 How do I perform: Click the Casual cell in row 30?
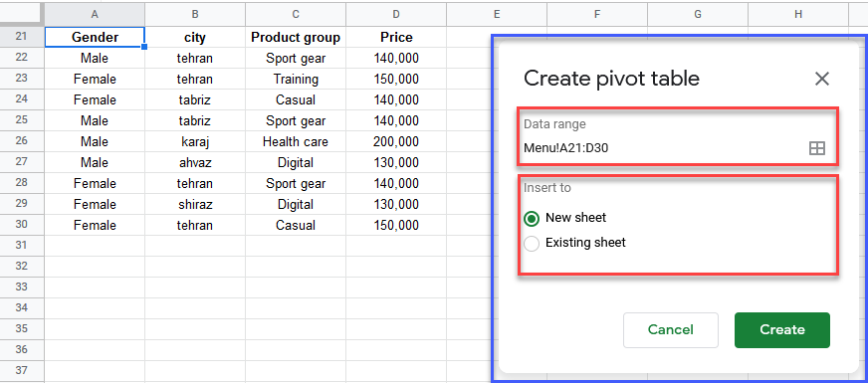[x=296, y=225]
